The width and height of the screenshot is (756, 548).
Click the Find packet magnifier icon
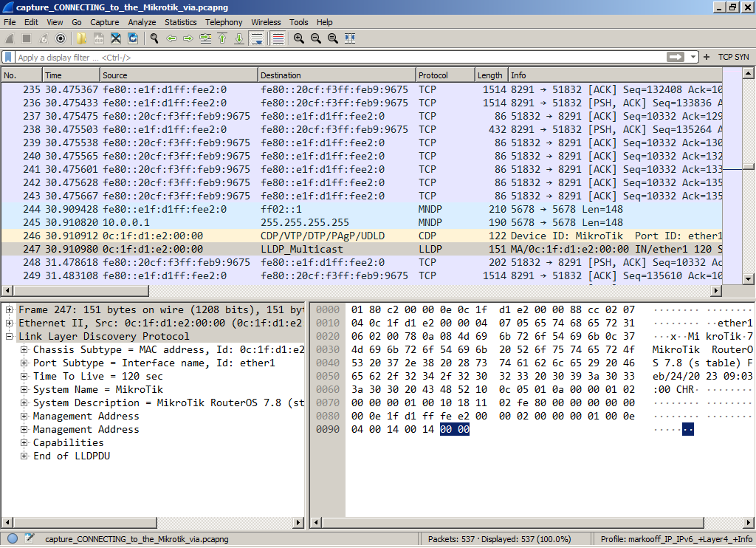tap(154, 38)
